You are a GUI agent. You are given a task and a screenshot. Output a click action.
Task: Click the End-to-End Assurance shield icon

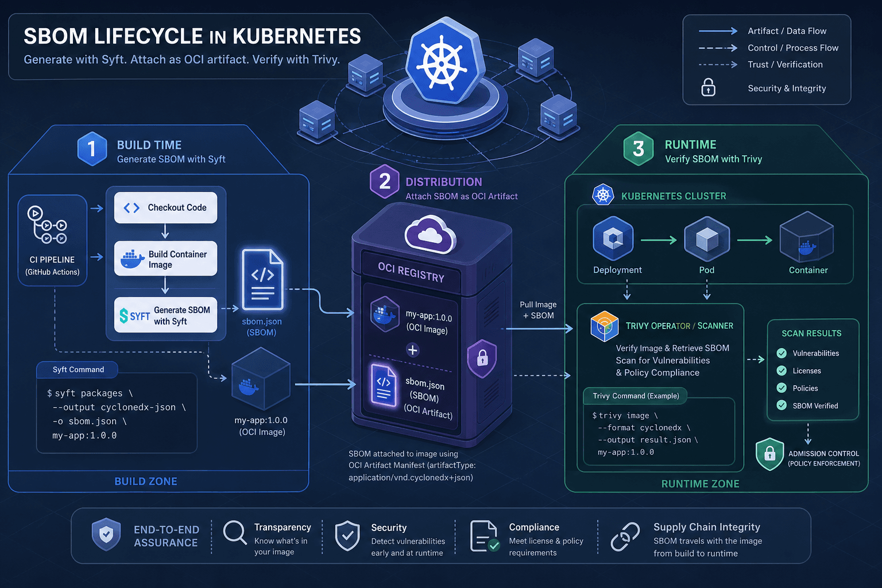[106, 535]
